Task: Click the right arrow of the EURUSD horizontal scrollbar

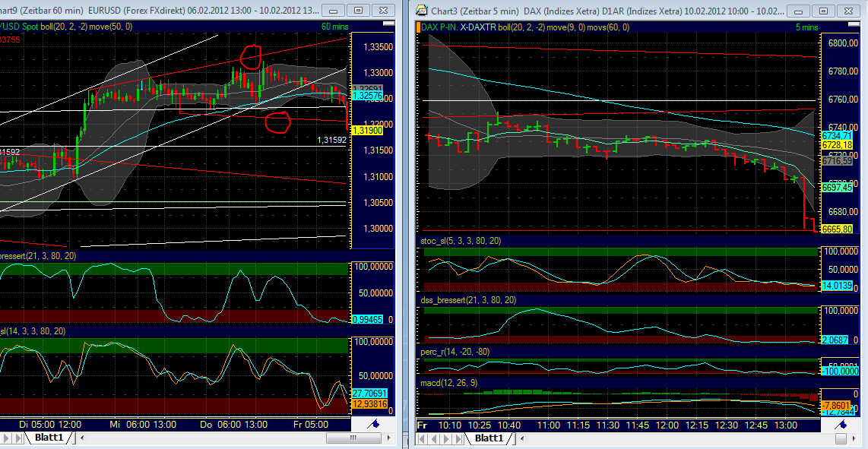Action: tap(389, 438)
